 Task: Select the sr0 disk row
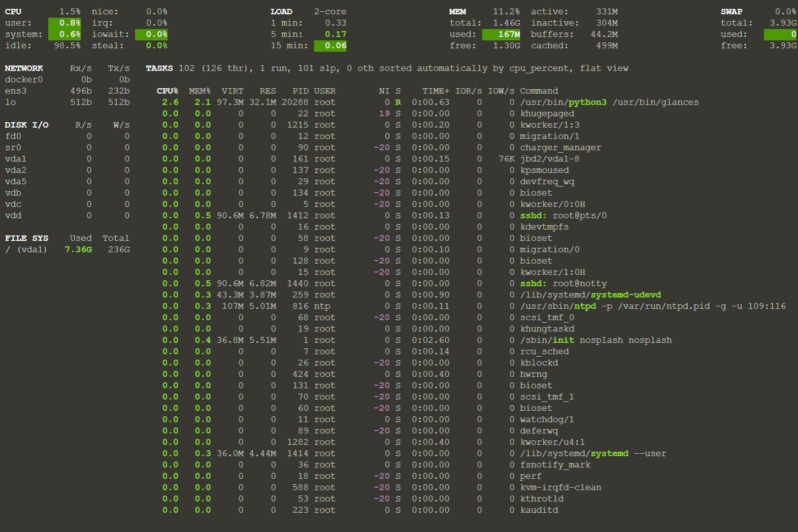(67, 147)
